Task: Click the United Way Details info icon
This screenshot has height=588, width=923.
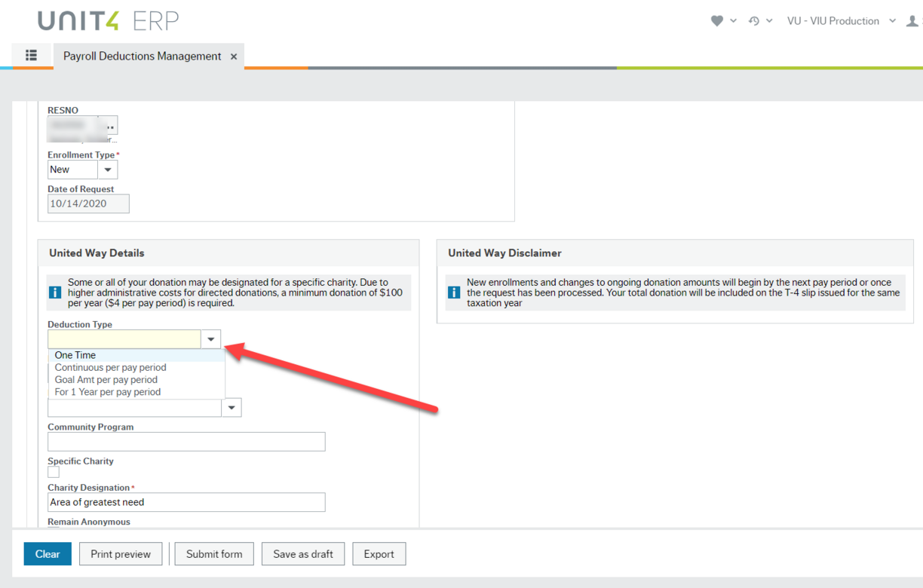Action: [55, 292]
